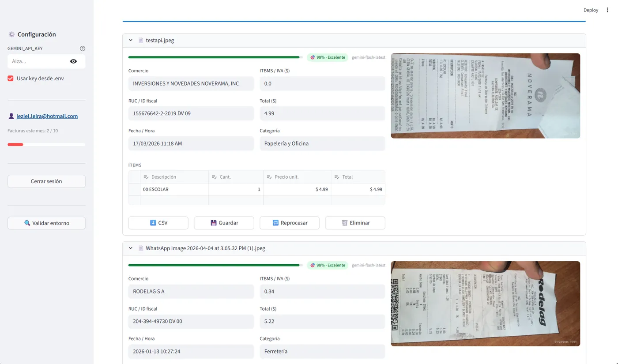Screen dimensions: 618x364
Task: Click the help icon next to GEMINI_API_KEY
Action: (83, 49)
